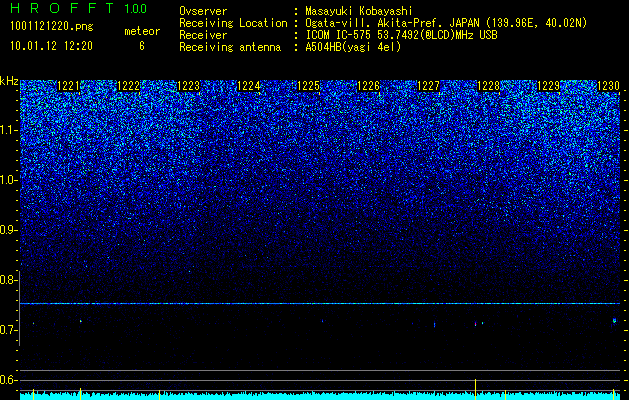Select the file name 1001121220.png
The image size is (629, 400).
[x=52, y=27]
